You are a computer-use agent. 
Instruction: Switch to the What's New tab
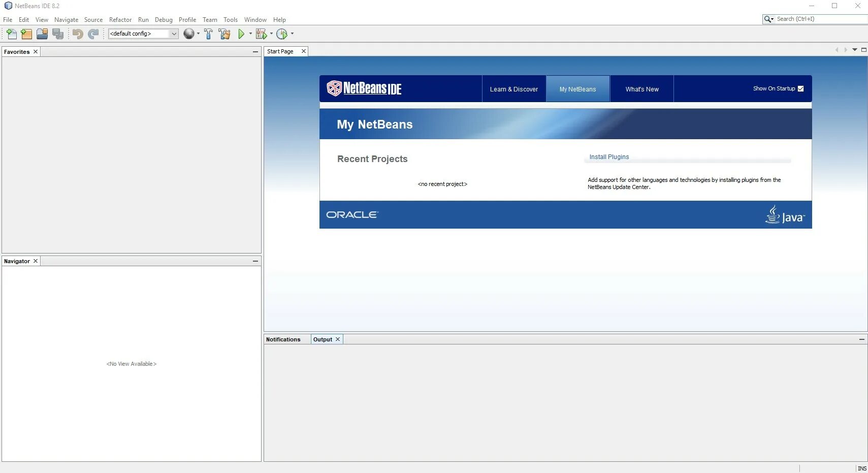click(x=642, y=89)
